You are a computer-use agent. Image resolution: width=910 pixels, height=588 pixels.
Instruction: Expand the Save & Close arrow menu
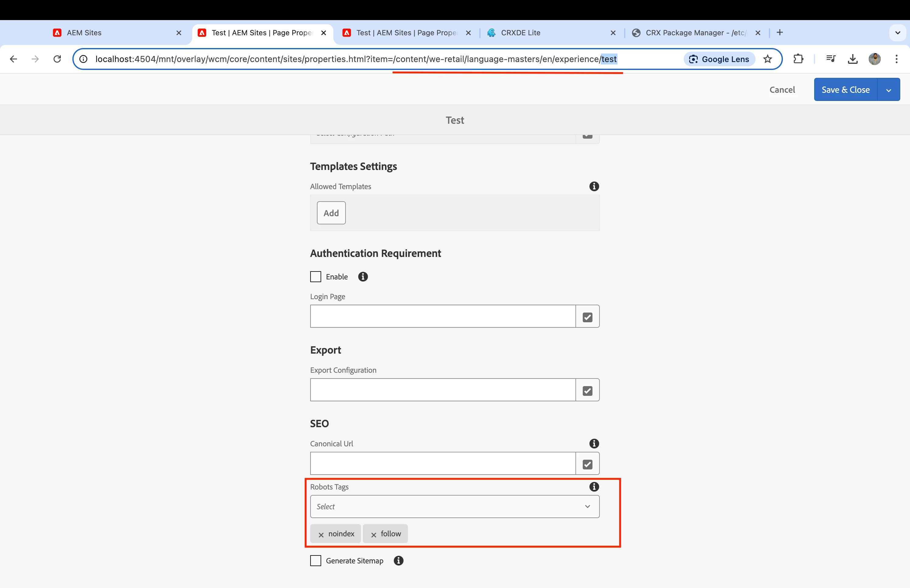click(x=889, y=90)
